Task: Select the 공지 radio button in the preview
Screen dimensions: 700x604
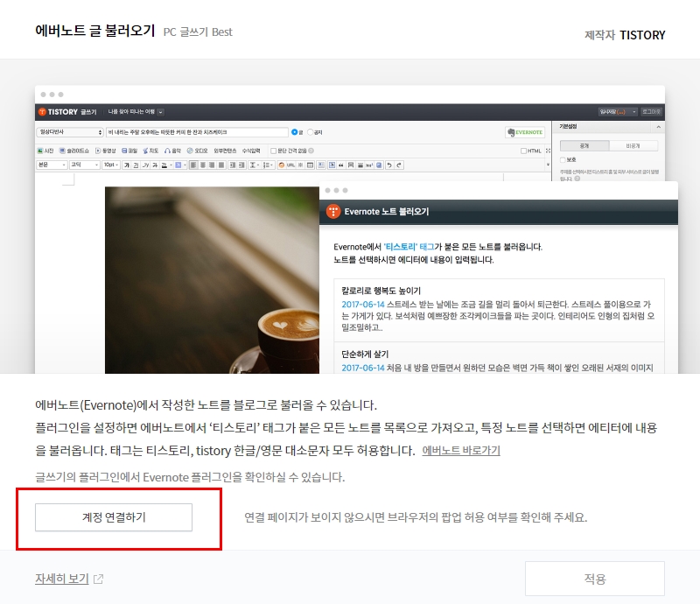Action: coord(311,132)
